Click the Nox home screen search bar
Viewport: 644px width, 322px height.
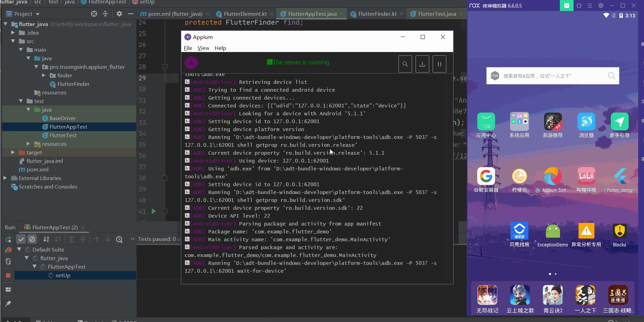552,76
